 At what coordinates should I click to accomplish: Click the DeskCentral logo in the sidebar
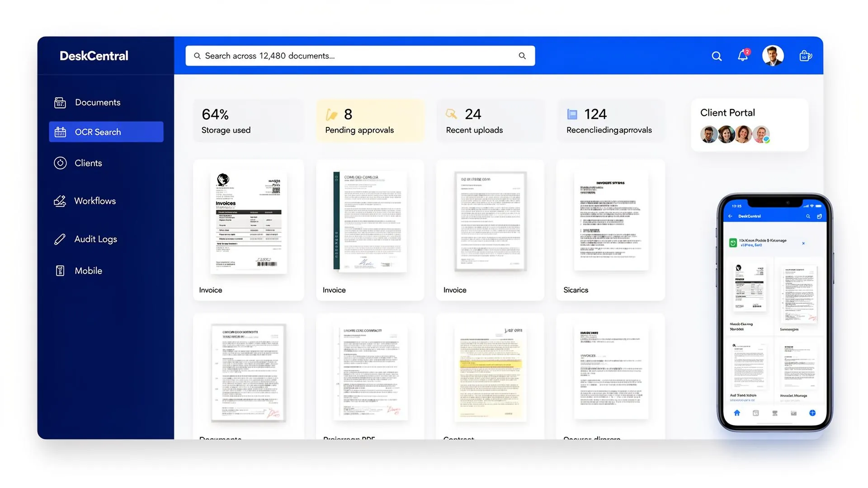pos(94,56)
